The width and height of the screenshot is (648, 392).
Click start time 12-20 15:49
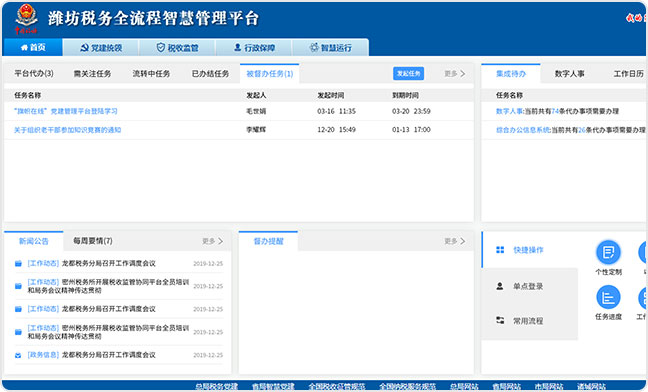[x=336, y=130]
